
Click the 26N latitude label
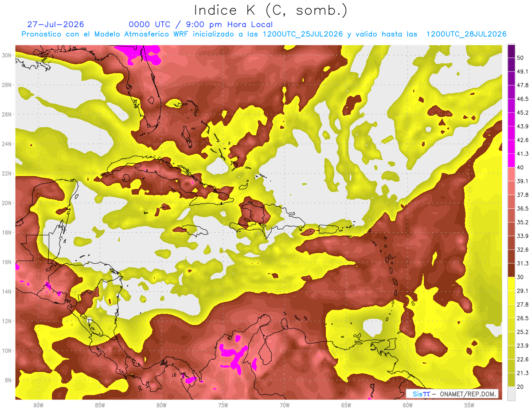[8, 114]
